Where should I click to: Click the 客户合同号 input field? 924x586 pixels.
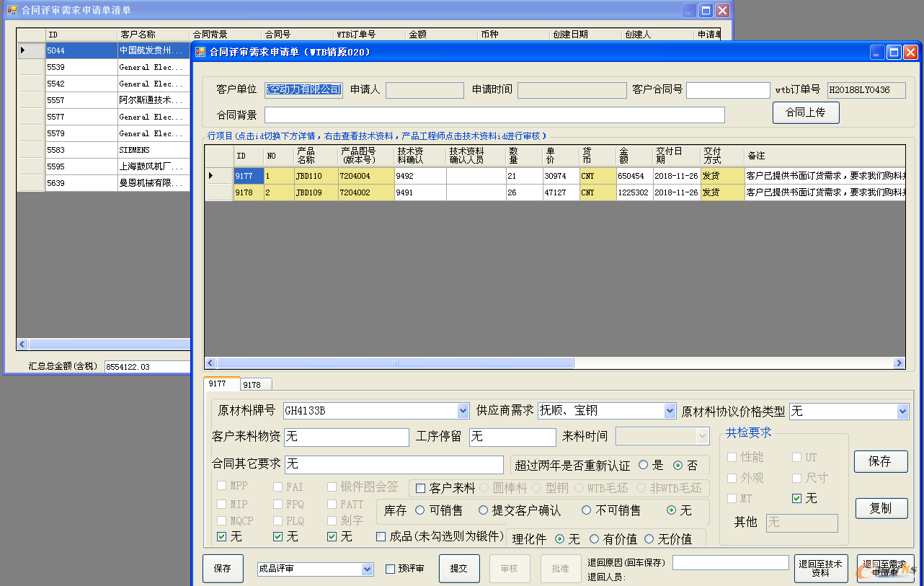tap(728, 90)
